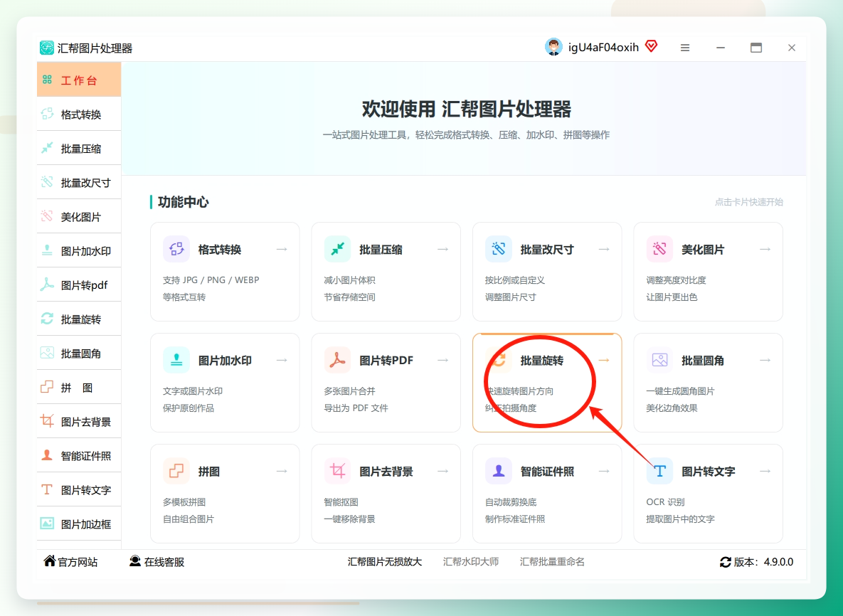Open 汇帮水印大师 link
Image resolution: width=843 pixels, height=616 pixels.
(x=471, y=562)
